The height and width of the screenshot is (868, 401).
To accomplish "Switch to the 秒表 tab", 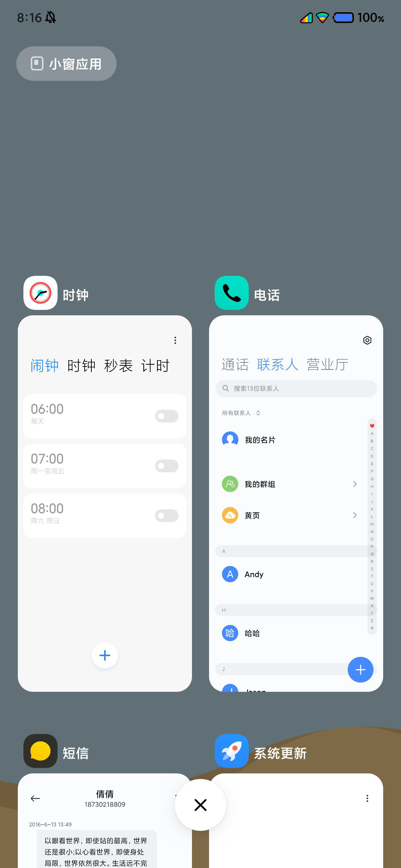I will [x=118, y=366].
